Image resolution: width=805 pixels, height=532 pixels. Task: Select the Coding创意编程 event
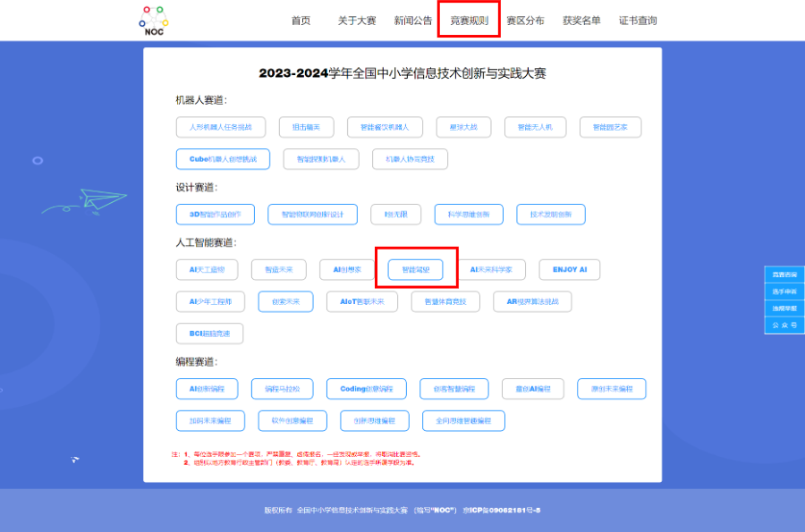[x=366, y=388]
